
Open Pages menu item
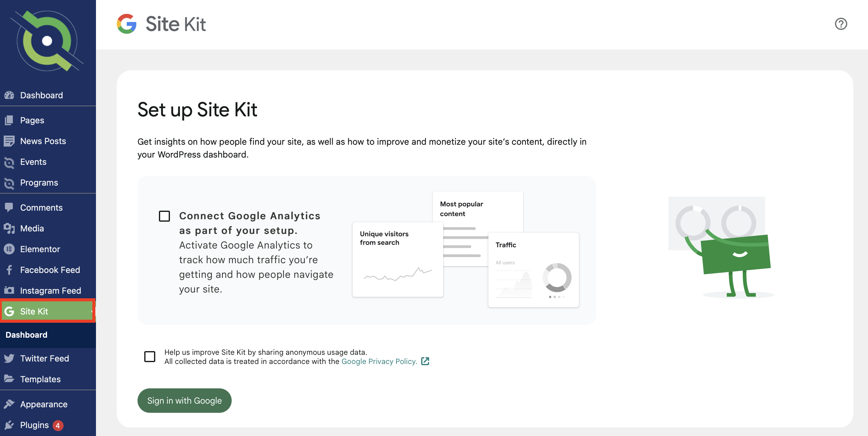coord(48,120)
